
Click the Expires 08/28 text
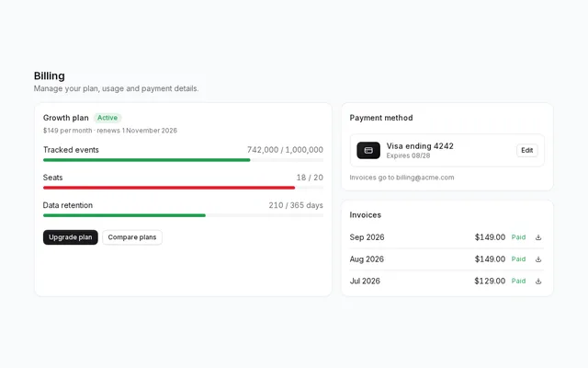coord(408,155)
